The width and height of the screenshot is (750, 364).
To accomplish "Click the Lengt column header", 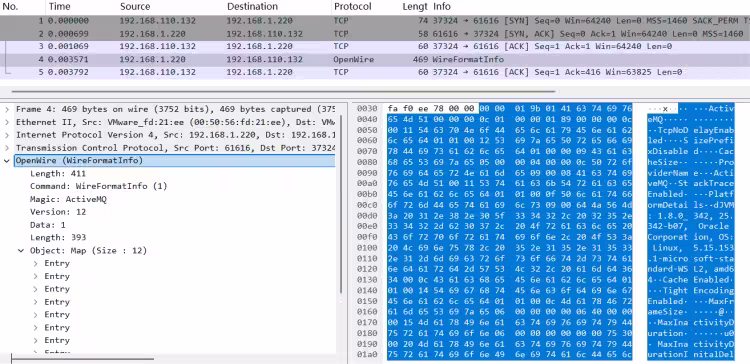I will (415, 7).
